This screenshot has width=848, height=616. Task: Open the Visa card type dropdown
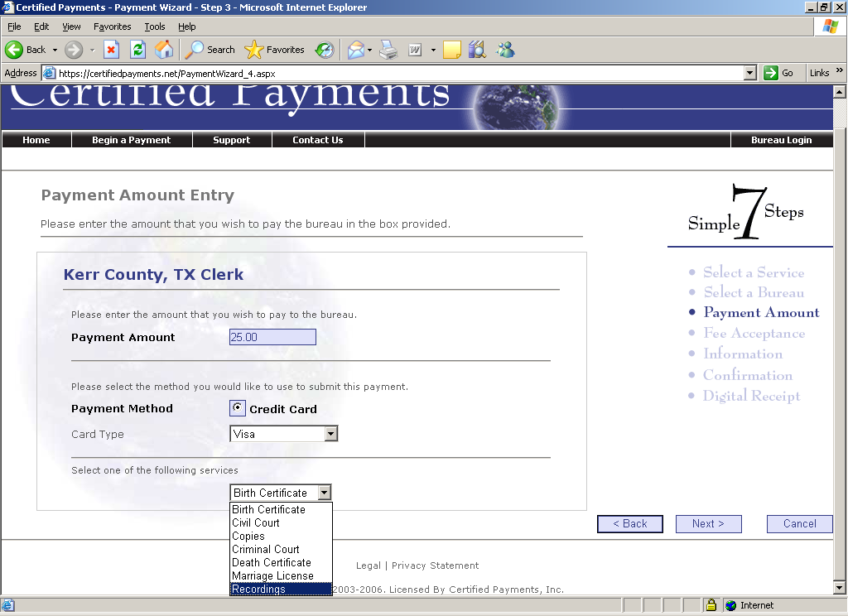330,434
